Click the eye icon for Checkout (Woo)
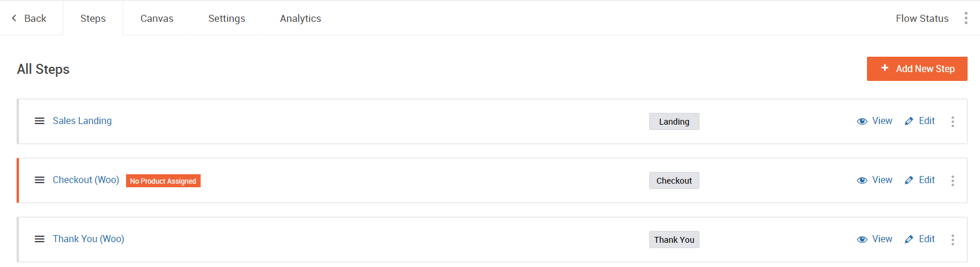This screenshot has height=267, width=980. (862, 180)
